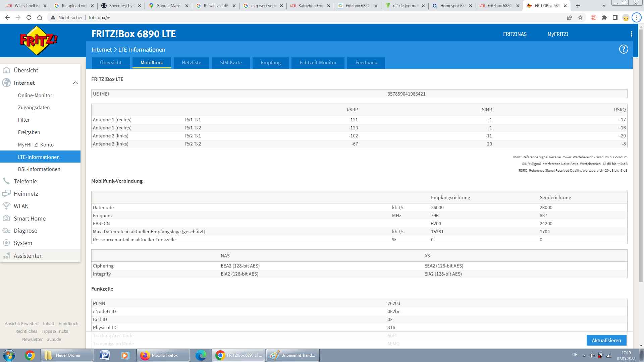Open Freigaben in the sidebar
The image size is (644, 362).
point(29,132)
